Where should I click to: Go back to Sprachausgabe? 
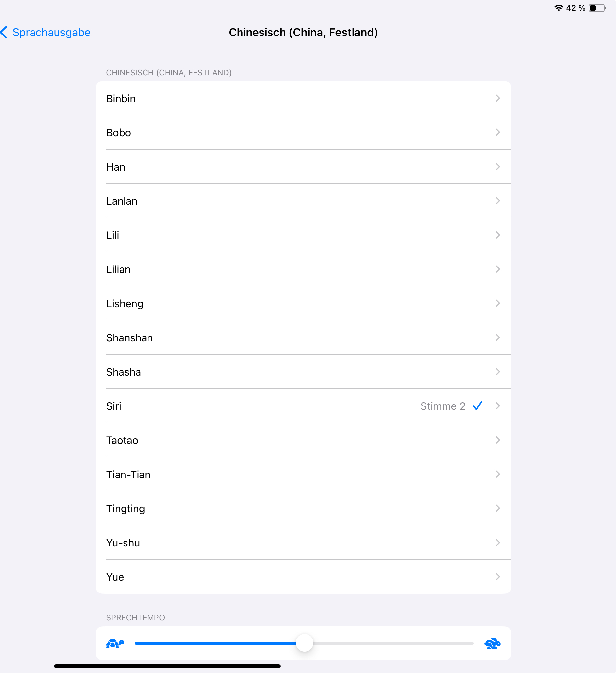click(51, 33)
